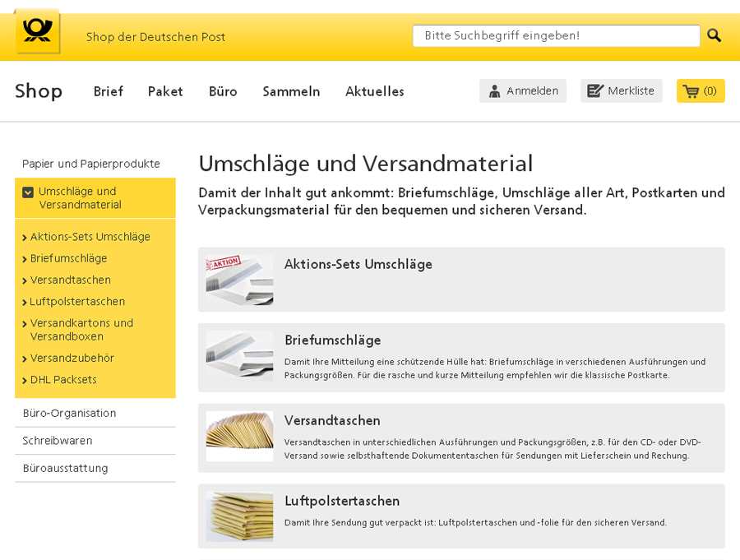
Task: Open the Büro menu
Action: coord(223,91)
